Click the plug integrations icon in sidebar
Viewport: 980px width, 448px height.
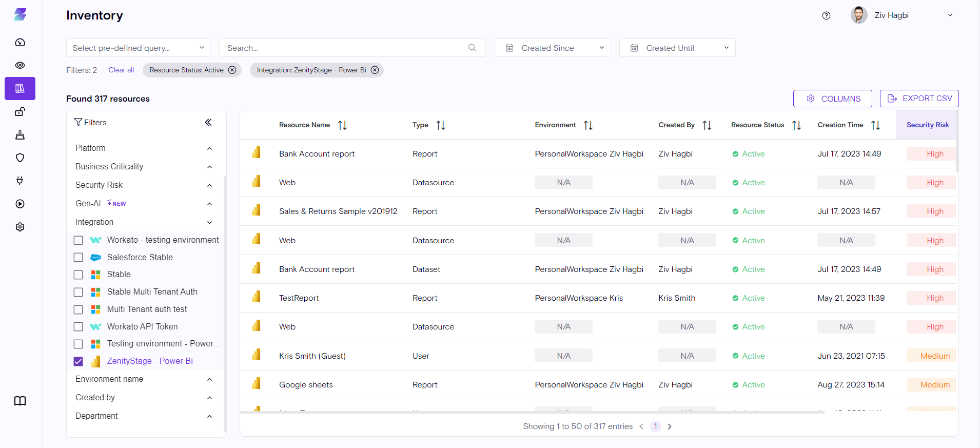pos(20,181)
